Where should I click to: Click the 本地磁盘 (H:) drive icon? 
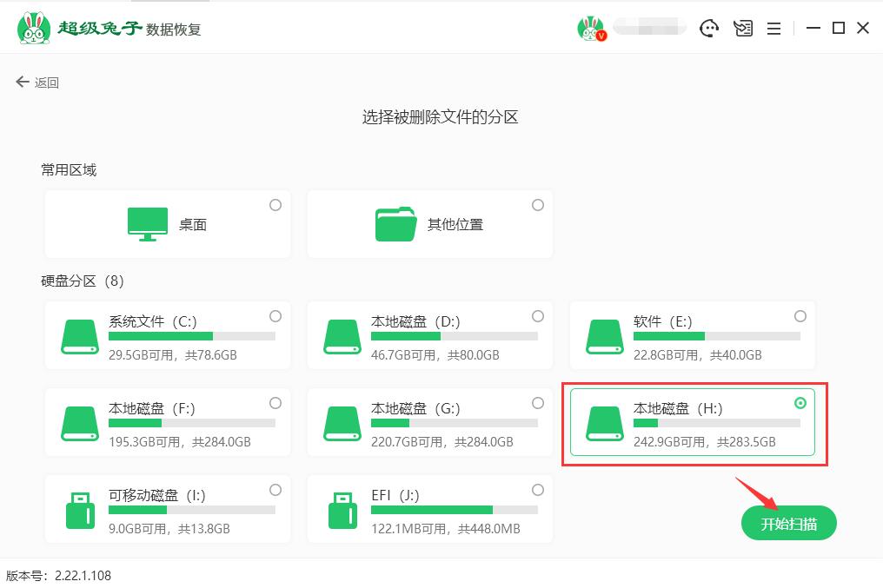(606, 421)
